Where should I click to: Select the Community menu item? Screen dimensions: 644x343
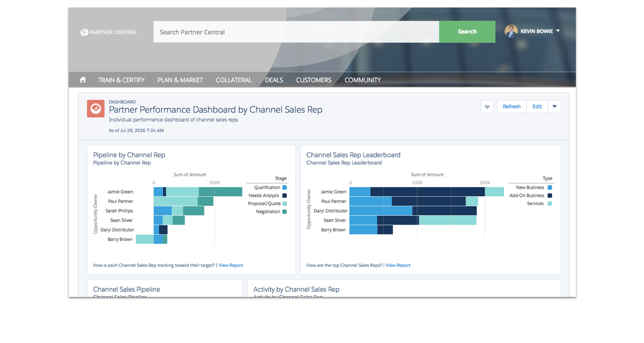click(362, 80)
